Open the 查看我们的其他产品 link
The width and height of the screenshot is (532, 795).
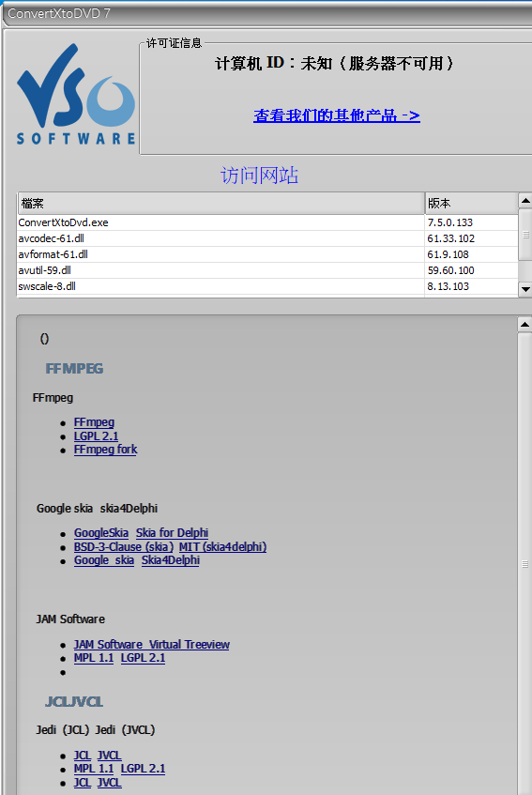(337, 115)
